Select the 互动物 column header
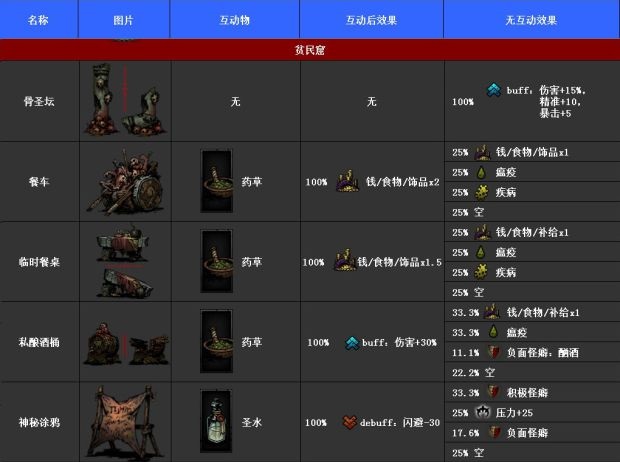Image resolution: width=620 pixels, height=462 pixels. [x=234, y=19]
